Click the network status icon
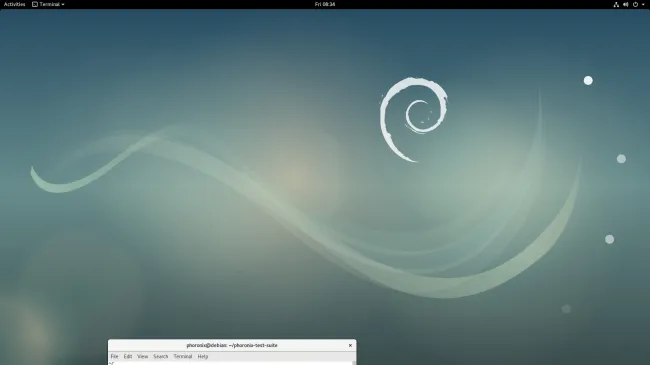Viewport: 650px width, 365px height. [616, 4]
